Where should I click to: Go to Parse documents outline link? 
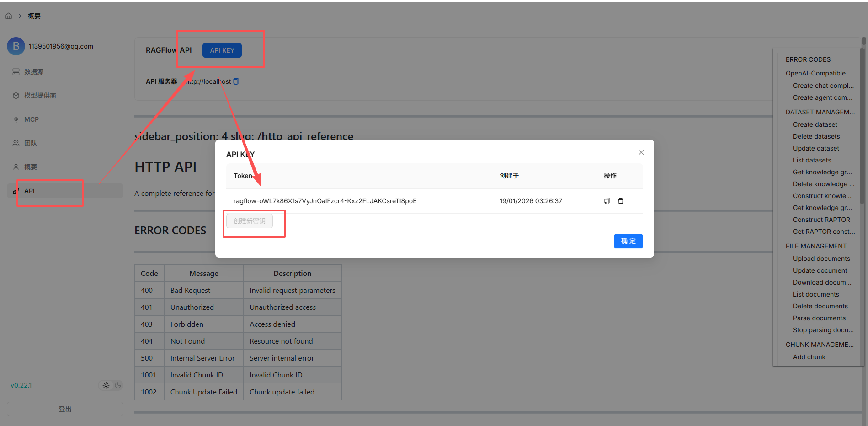coord(819,318)
